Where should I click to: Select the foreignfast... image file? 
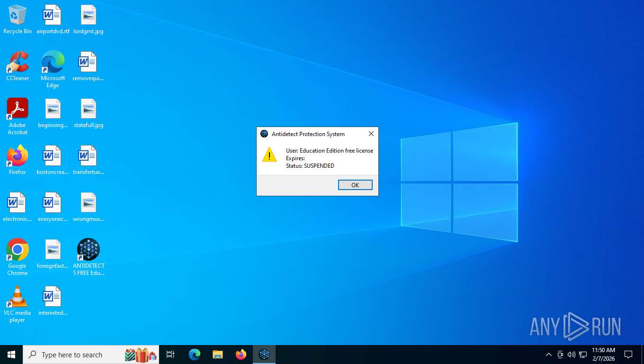53,254
